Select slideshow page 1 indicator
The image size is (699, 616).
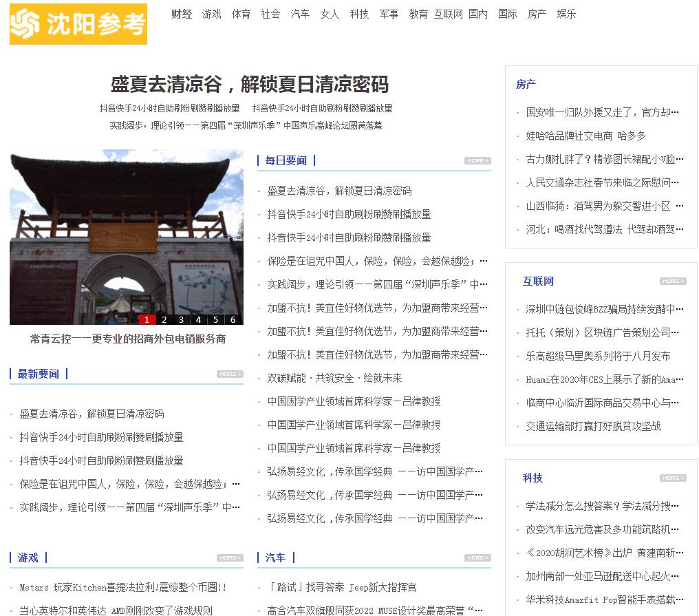coord(147,319)
